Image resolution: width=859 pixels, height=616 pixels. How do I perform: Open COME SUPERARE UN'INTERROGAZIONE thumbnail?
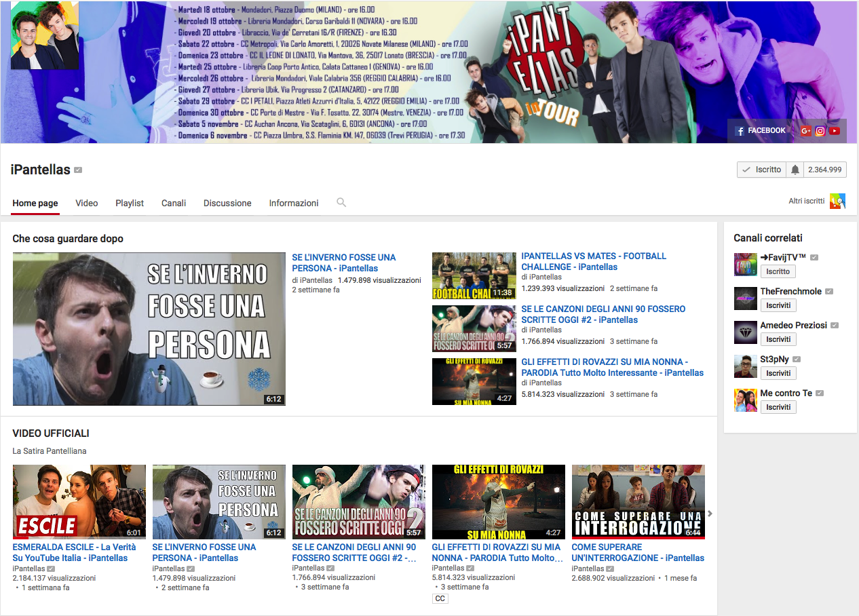pos(638,502)
